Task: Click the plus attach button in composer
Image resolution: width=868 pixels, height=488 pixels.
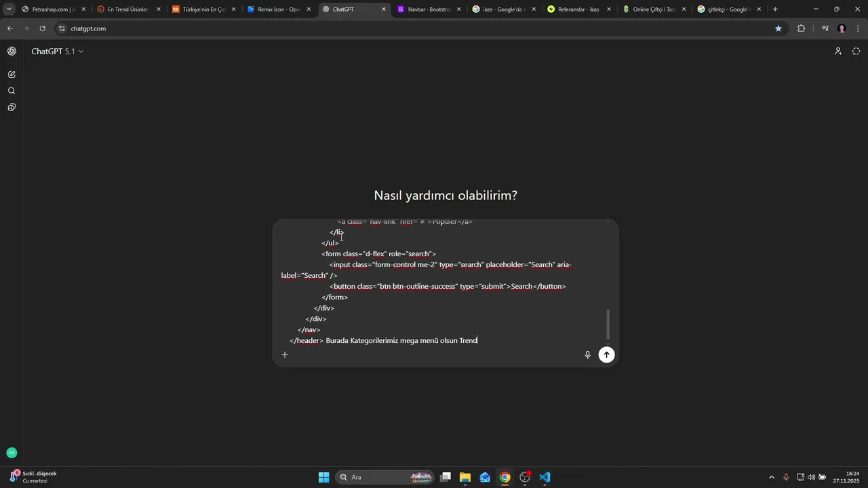Action: [x=285, y=354]
